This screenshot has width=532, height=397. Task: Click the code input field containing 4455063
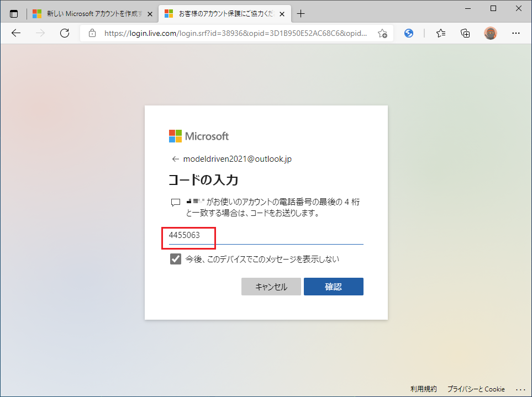click(266, 236)
